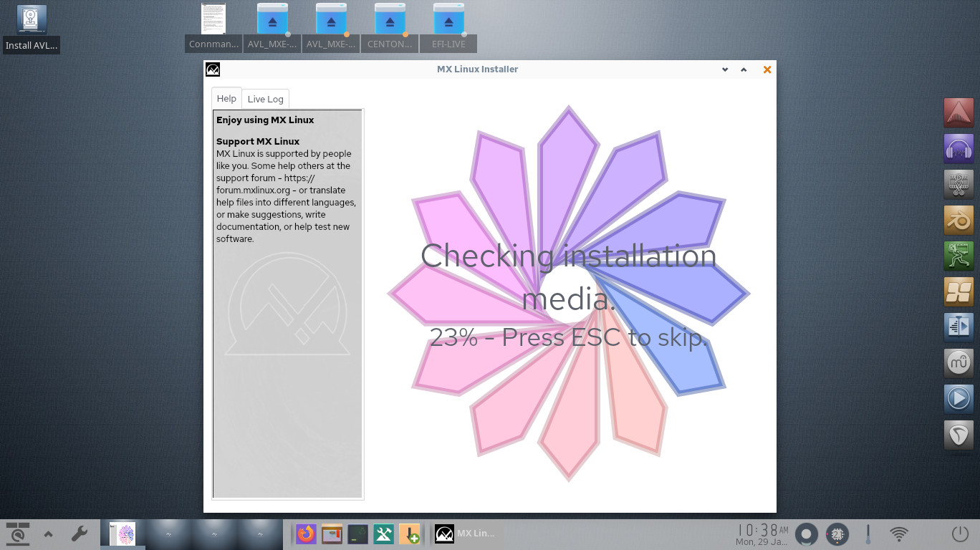Screen dimensions: 980x550
Task: Launch MuseScore from the right dock
Action: tap(959, 363)
